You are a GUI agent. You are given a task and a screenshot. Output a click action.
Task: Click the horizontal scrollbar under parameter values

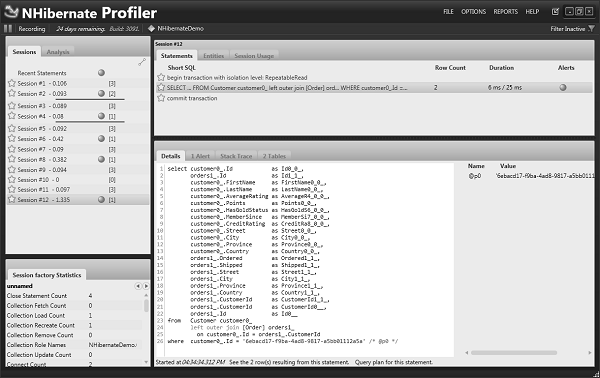pos(514,353)
